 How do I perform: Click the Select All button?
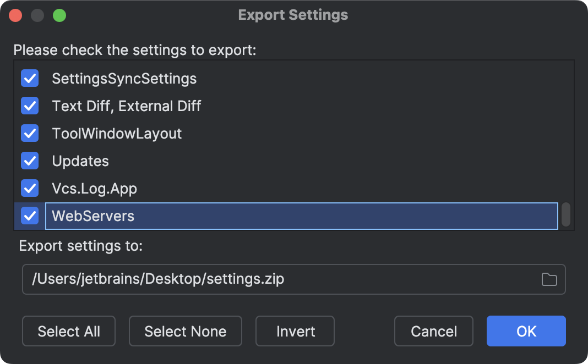[68, 331]
